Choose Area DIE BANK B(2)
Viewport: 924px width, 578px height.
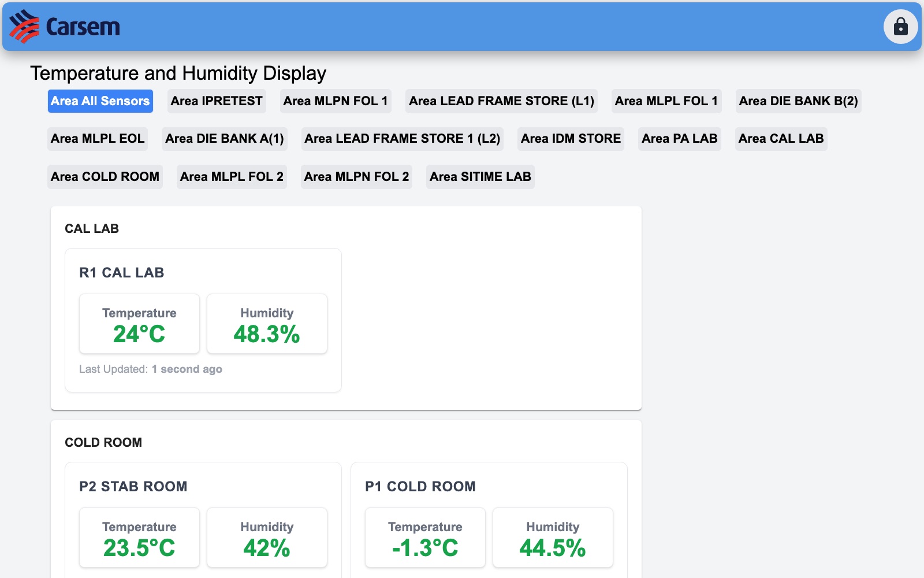pos(799,101)
